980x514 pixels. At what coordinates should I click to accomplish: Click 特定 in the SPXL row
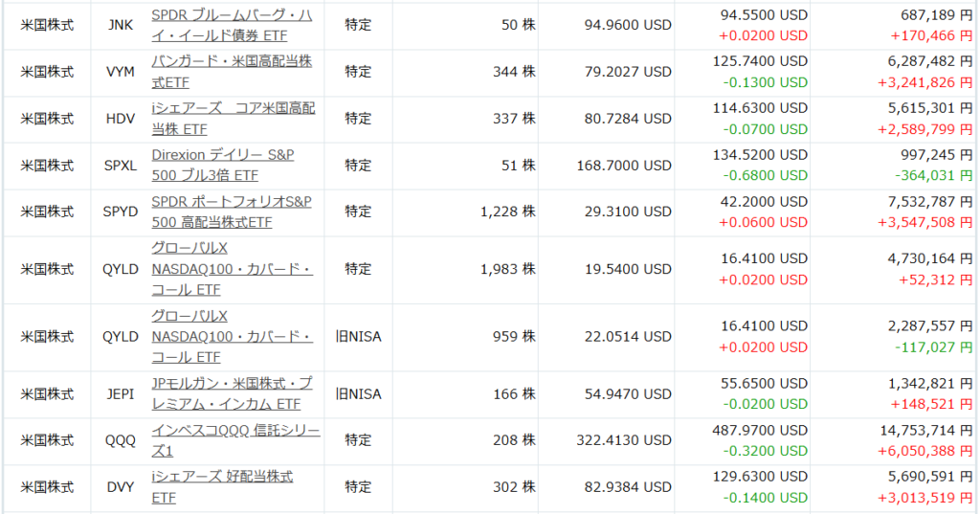(358, 166)
